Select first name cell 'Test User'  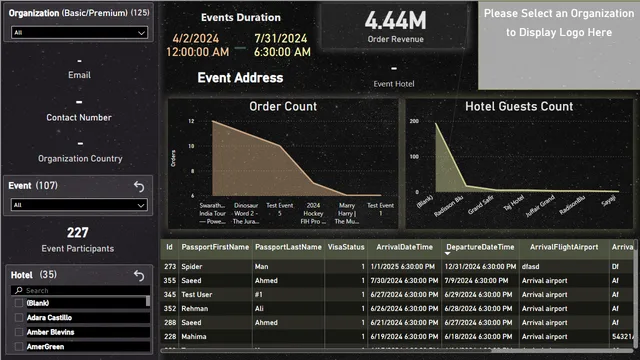[197, 294]
